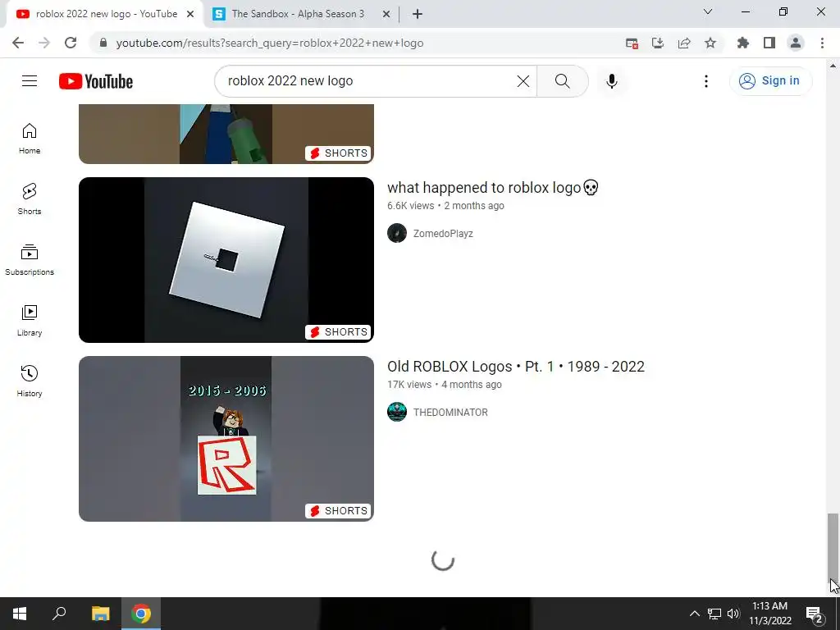Close the YouTube tab

(x=190, y=15)
